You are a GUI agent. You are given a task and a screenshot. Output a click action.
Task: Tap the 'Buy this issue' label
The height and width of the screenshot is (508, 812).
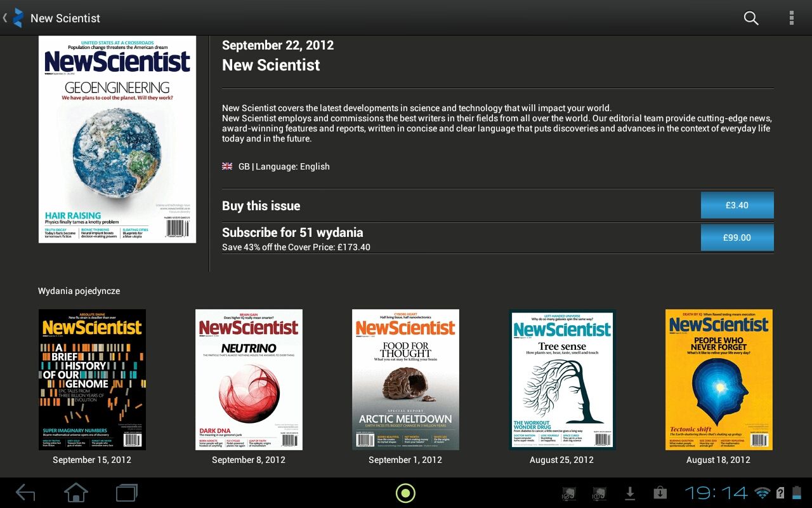tap(261, 206)
